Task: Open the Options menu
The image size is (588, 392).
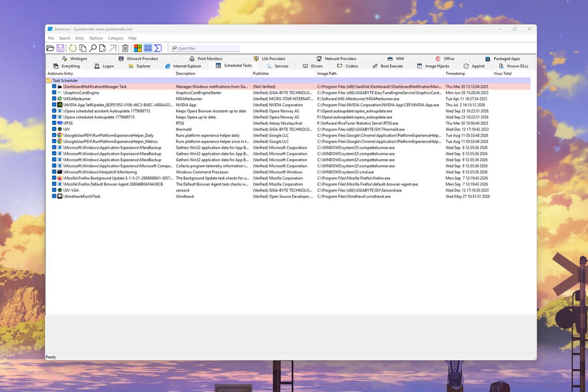Action: pos(96,38)
